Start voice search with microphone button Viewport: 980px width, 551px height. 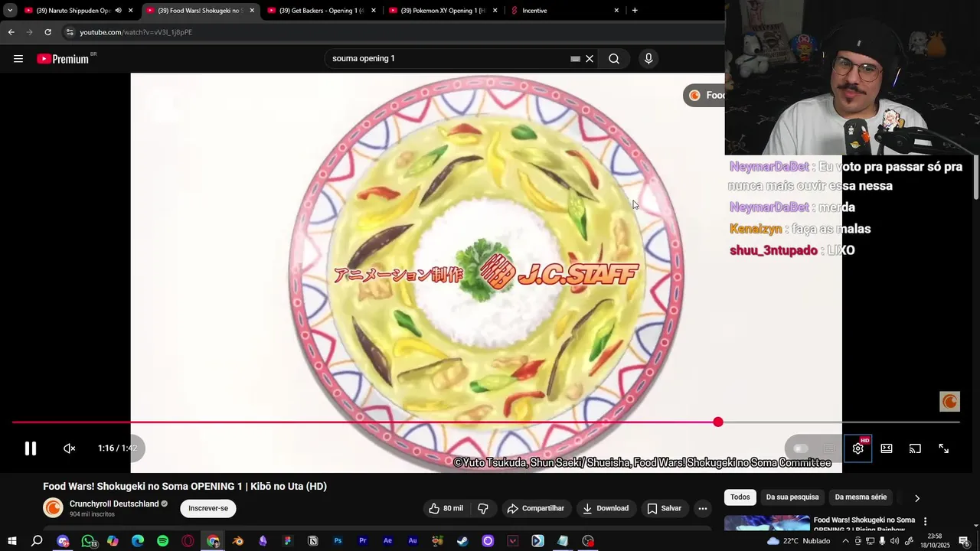pos(648,59)
